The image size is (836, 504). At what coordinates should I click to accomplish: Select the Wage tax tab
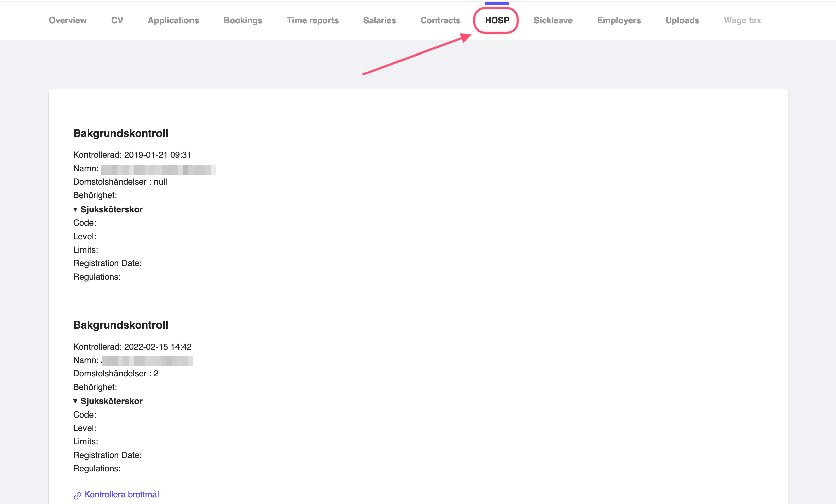[x=742, y=20]
